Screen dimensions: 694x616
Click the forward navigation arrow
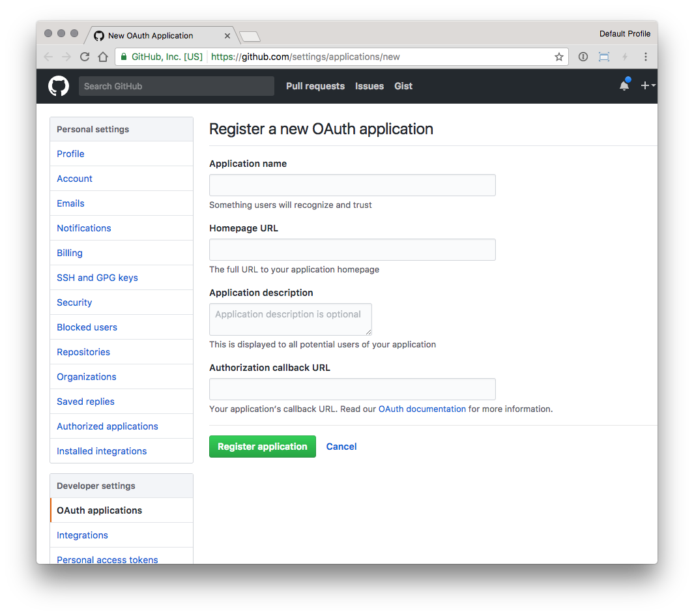tap(66, 57)
